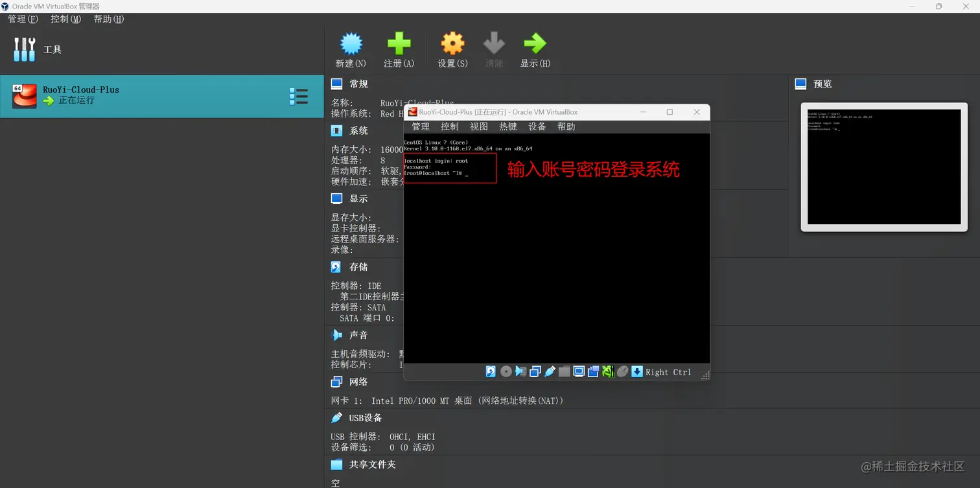The height and width of the screenshot is (488, 980).
Task: Click hard disk activity icon in VM status bar
Action: click(x=491, y=371)
